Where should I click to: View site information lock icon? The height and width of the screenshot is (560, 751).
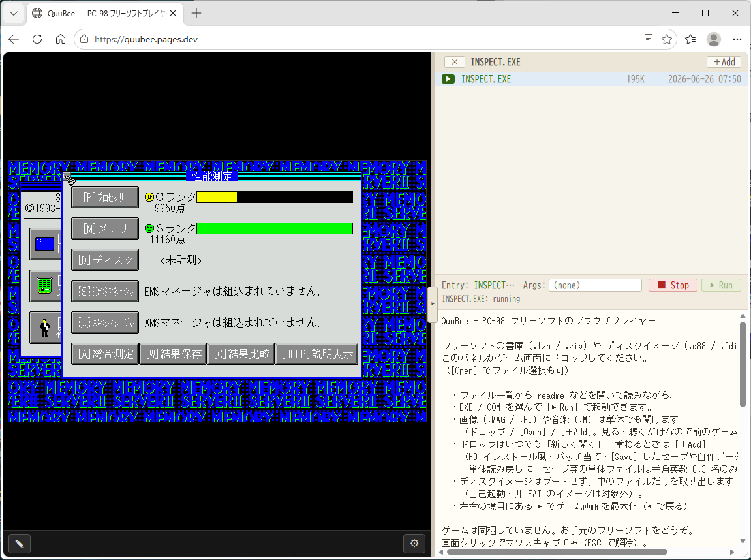pyautogui.click(x=84, y=39)
